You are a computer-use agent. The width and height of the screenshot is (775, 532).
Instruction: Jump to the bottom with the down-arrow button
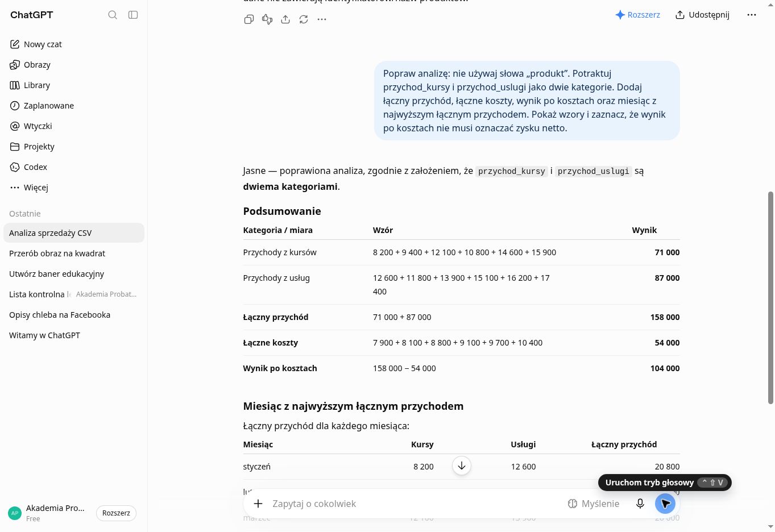coord(462,465)
